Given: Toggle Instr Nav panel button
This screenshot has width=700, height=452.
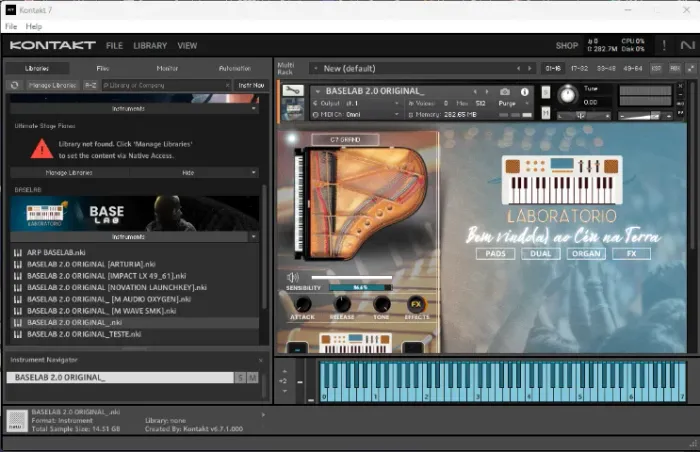Looking at the screenshot, I should point(251,85).
